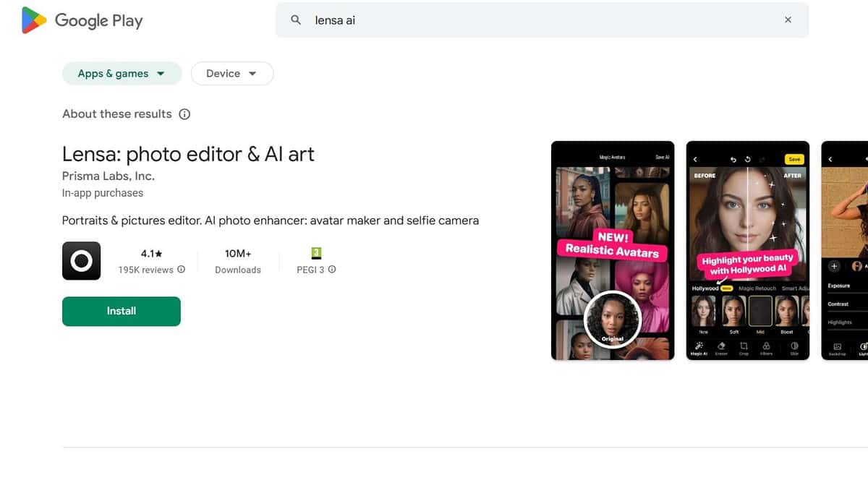868x488 pixels.
Task: Click the Install button
Action: 121,311
